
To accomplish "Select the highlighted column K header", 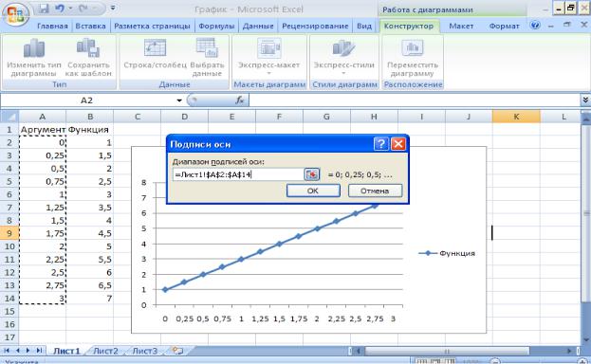I will click(516, 117).
